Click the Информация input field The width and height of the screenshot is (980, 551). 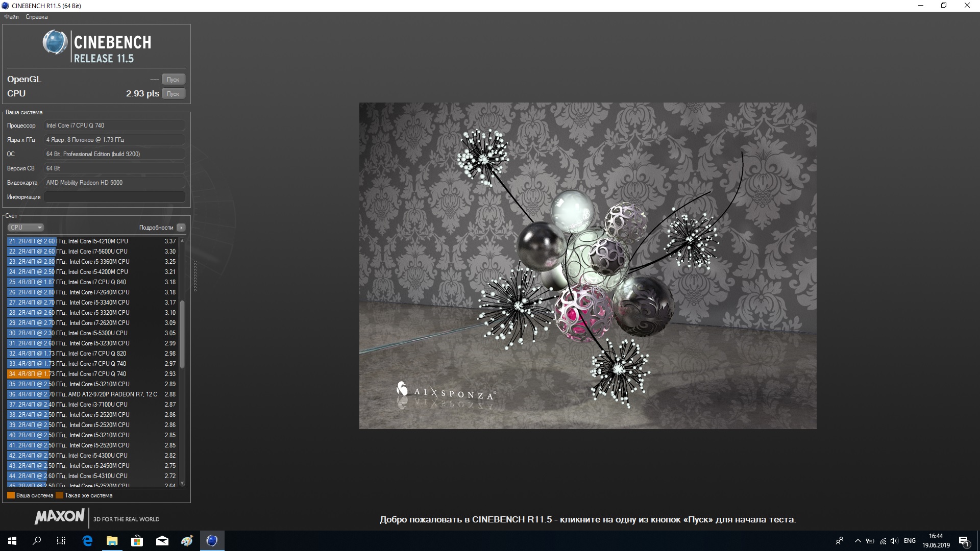coord(114,197)
